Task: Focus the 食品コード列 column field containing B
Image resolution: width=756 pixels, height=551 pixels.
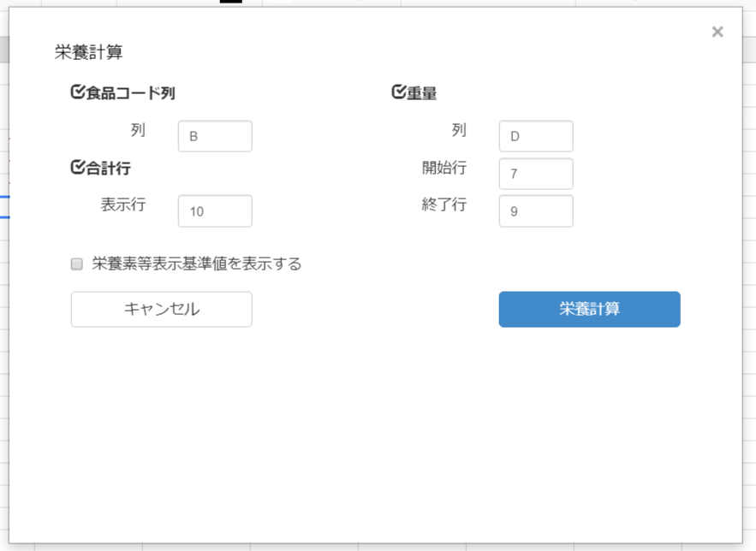Action: (x=215, y=136)
